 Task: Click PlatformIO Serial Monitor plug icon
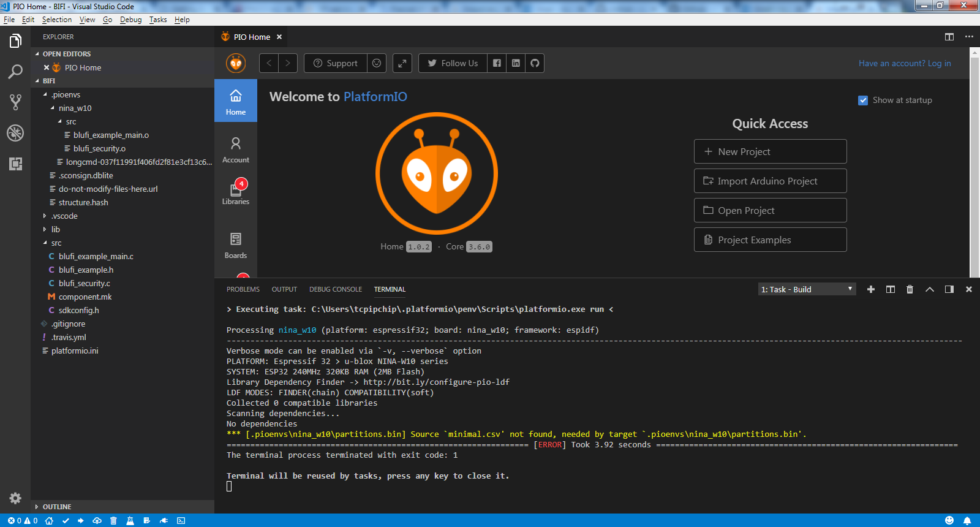pyautogui.click(x=164, y=521)
